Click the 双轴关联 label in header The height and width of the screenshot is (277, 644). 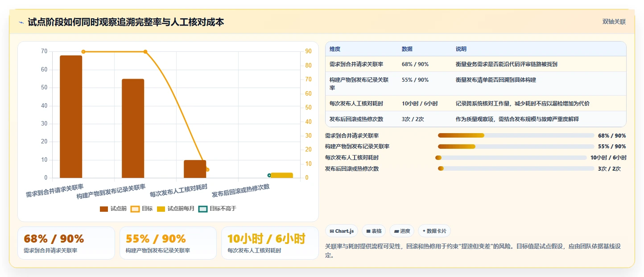point(614,22)
